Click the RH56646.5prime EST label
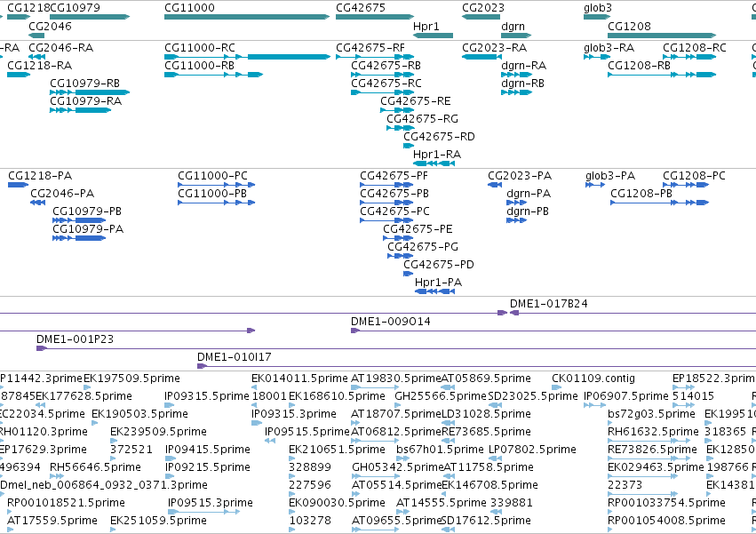 click(x=95, y=467)
